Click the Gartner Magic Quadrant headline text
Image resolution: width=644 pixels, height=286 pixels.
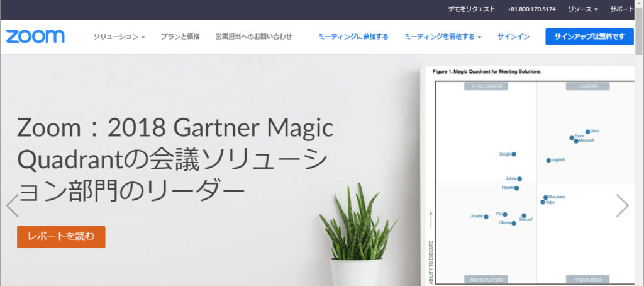175,159
